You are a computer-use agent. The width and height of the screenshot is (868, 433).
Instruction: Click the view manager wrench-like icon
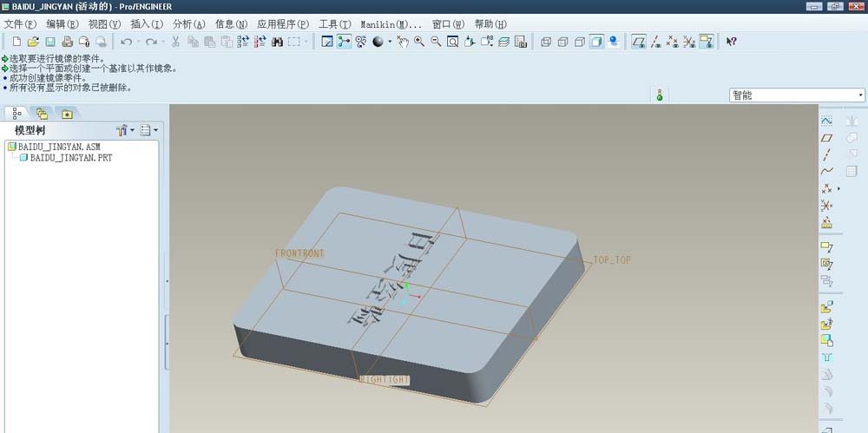(x=361, y=42)
